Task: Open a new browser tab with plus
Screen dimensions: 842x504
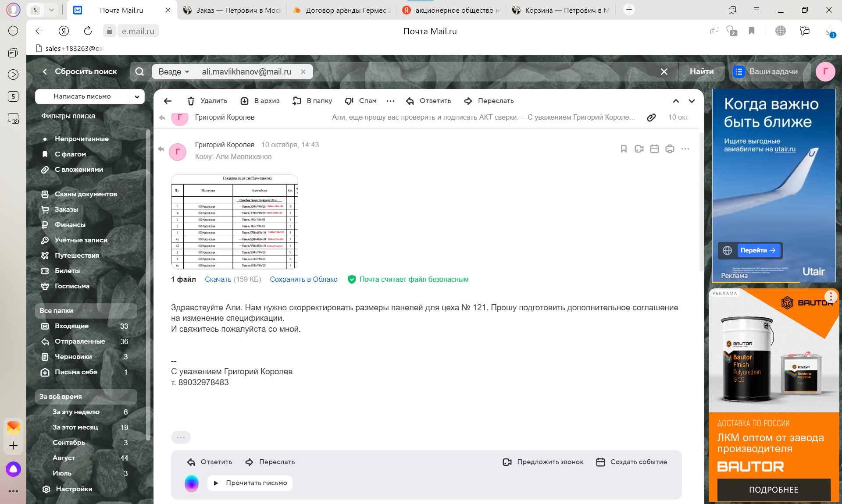Action: 629,10
